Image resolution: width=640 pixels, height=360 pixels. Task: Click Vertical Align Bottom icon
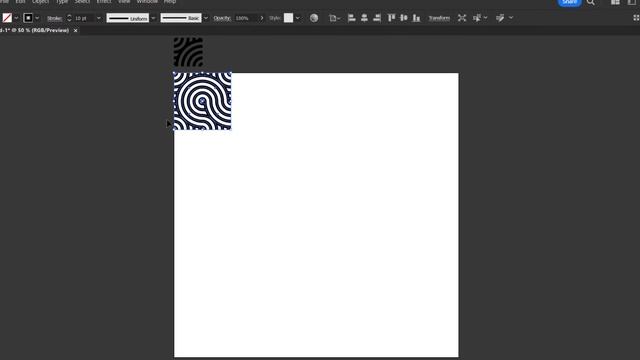[416, 18]
